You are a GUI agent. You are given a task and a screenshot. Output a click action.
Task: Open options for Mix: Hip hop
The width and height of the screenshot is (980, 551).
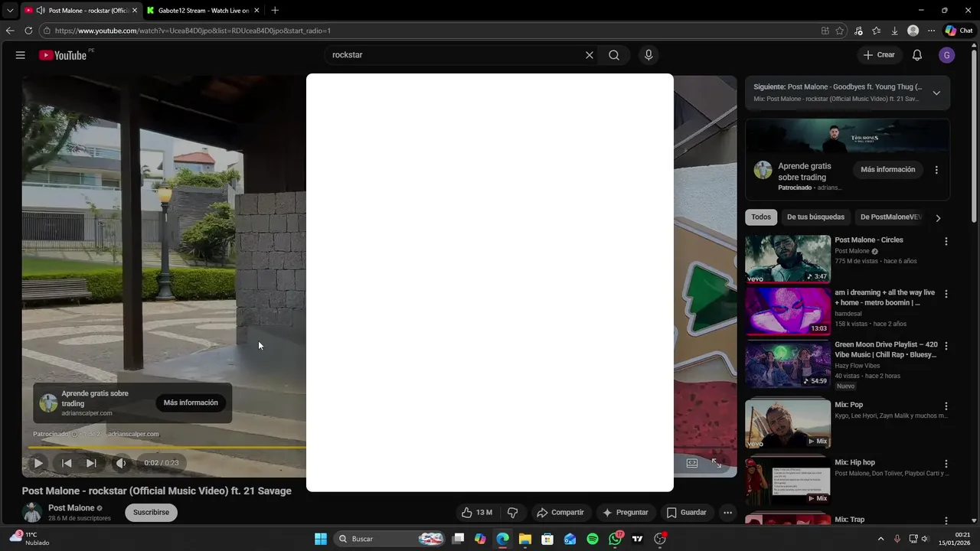coord(946,464)
